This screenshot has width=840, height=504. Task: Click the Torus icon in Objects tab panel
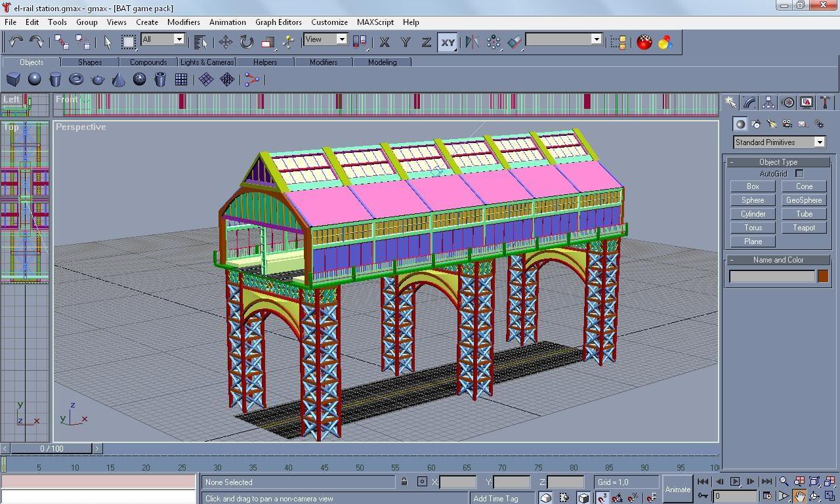pos(77,79)
